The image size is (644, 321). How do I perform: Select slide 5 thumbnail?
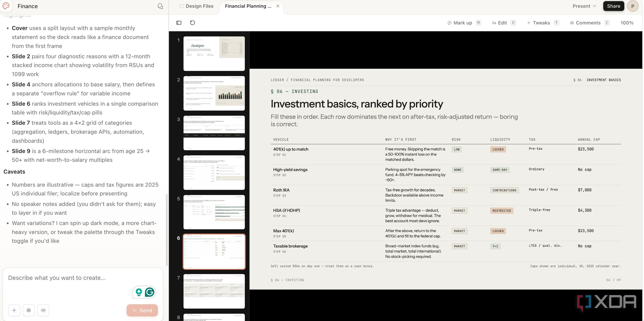click(x=214, y=212)
